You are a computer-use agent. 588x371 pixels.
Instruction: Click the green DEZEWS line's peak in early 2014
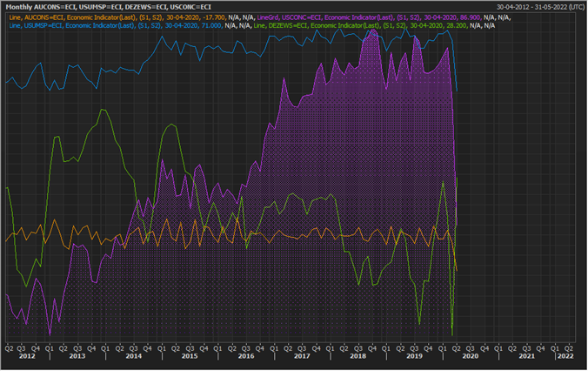coord(104,110)
